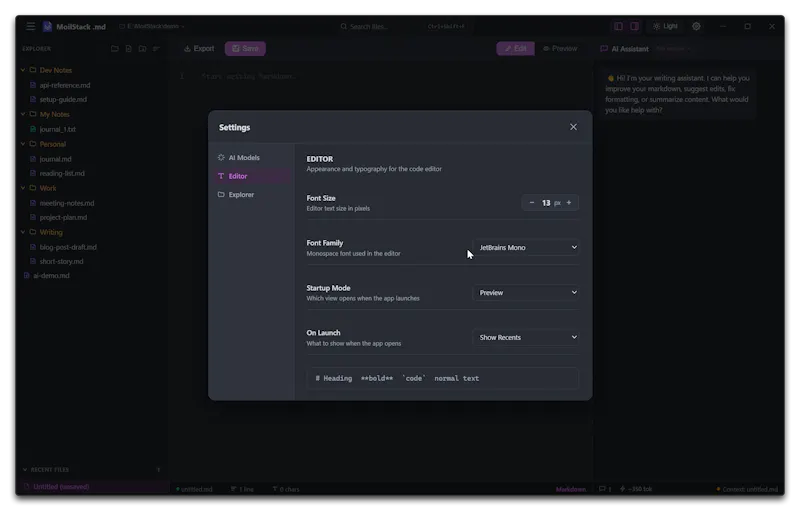This screenshot has height=511, width=800.
Task: Click the chat count icon in status bar
Action: tap(605, 489)
